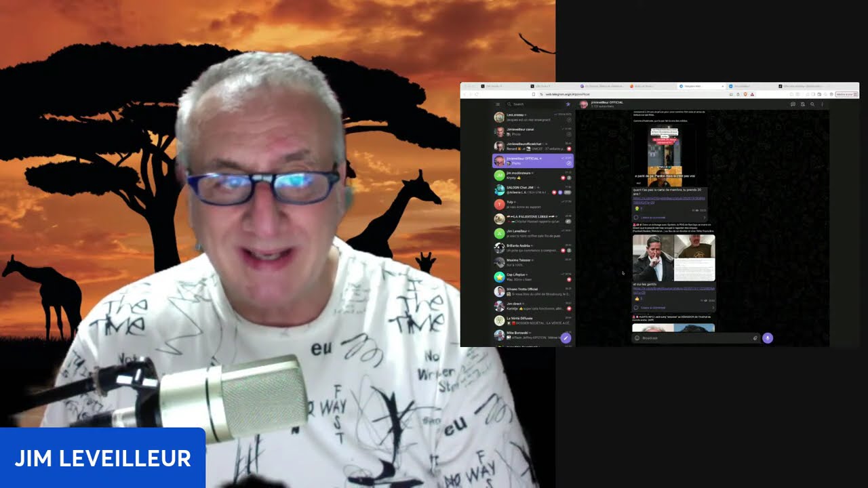The height and width of the screenshot is (488, 868).
Task: Open the Cap Lifeplus chat
Action: pyautogui.click(x=533, y=277)
